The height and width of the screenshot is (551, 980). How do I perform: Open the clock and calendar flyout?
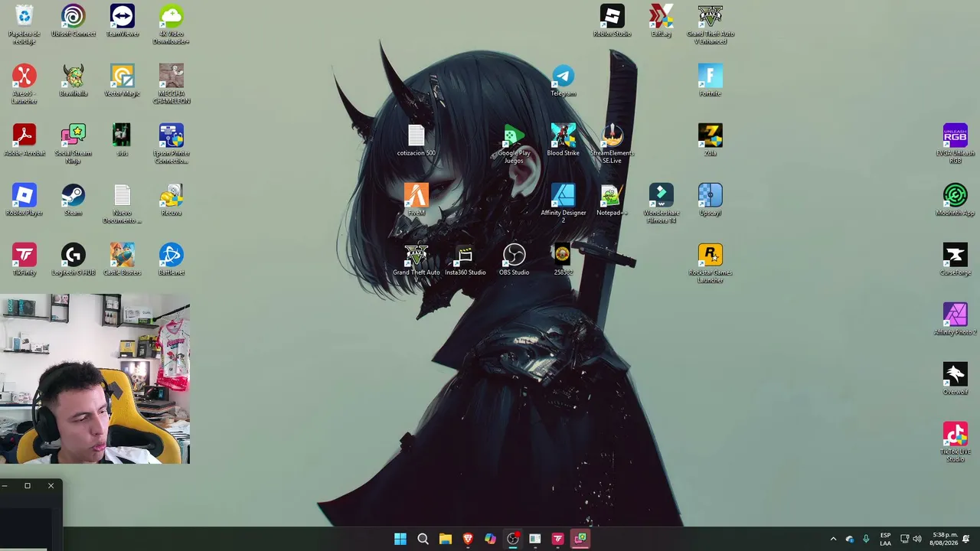coord(944,539)
